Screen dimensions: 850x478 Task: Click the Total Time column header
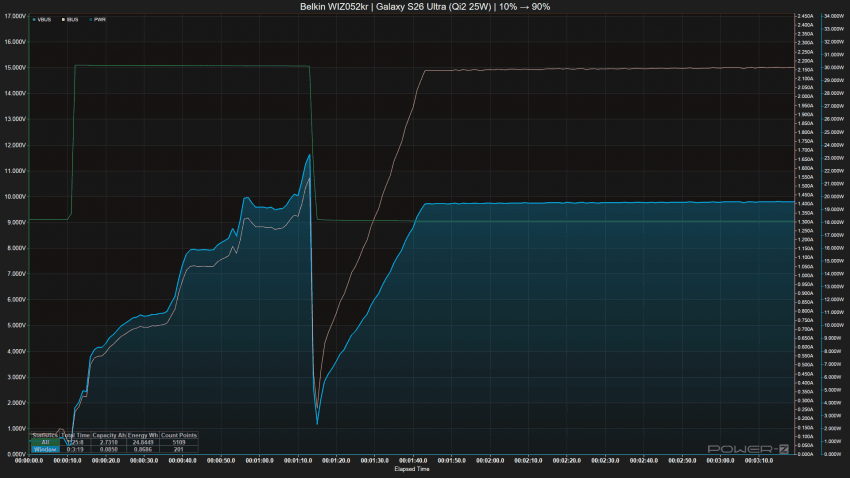[x=75, y=435]
